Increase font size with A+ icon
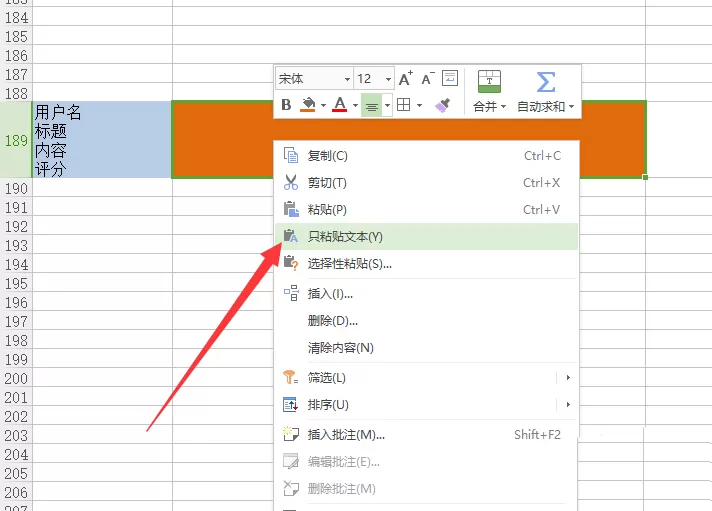Image resolution: width=712 pixels, height=511 pixels. point(405,79)
